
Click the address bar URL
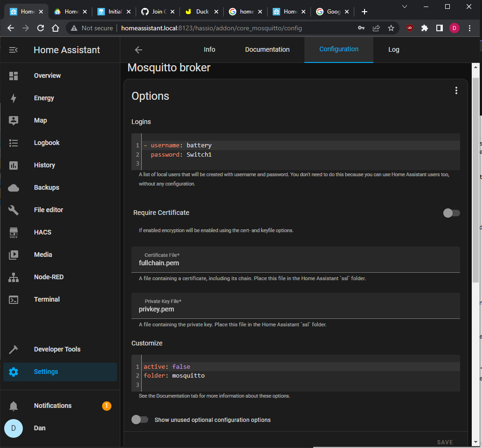212,28
